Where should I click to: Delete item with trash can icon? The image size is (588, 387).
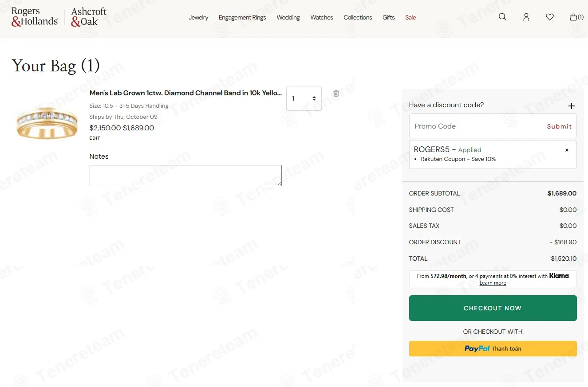click(x=336, y=93)
